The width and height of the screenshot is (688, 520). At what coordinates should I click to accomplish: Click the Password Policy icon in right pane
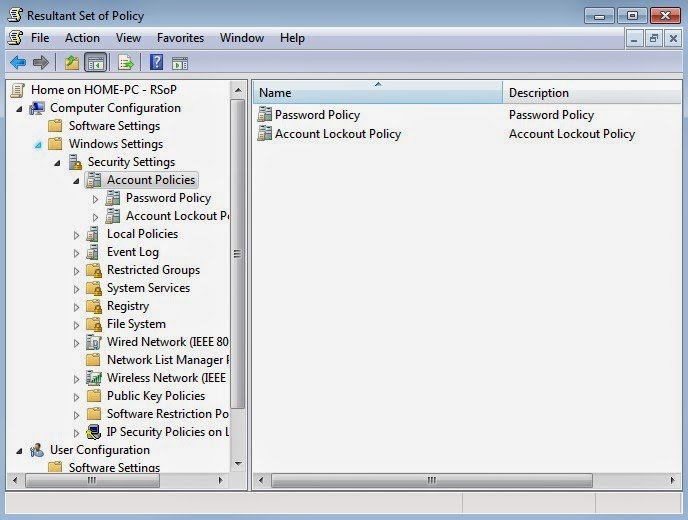265,115
